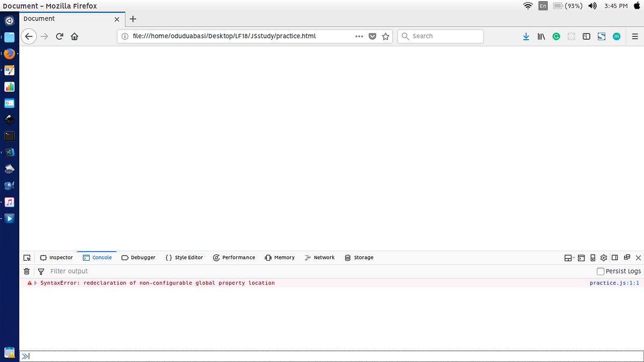644x362 pixels.
Task: Switch to the Inspector tab in DevTools
Action: pyautogui.click(x=56, y=257)
